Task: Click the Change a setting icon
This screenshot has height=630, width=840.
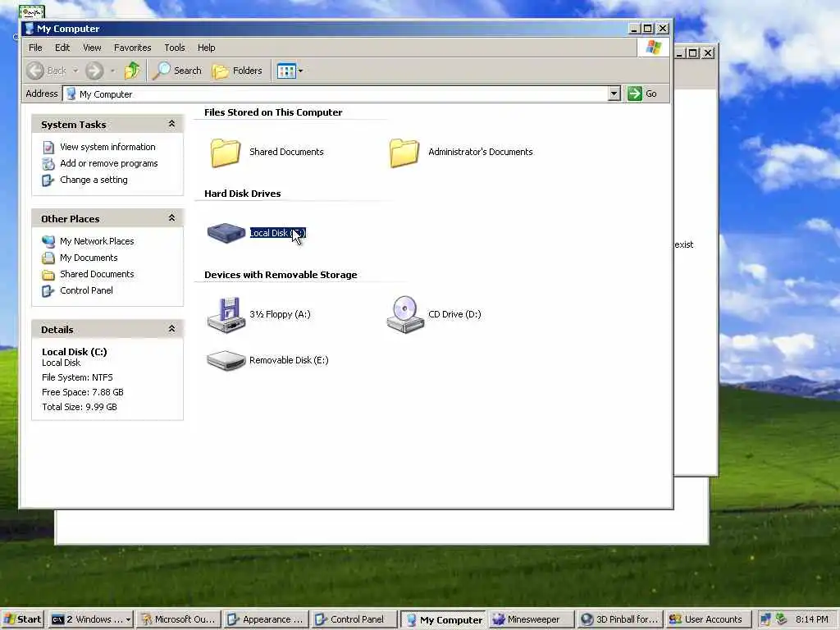Action: pyautogui.click(x=48, y=180)
